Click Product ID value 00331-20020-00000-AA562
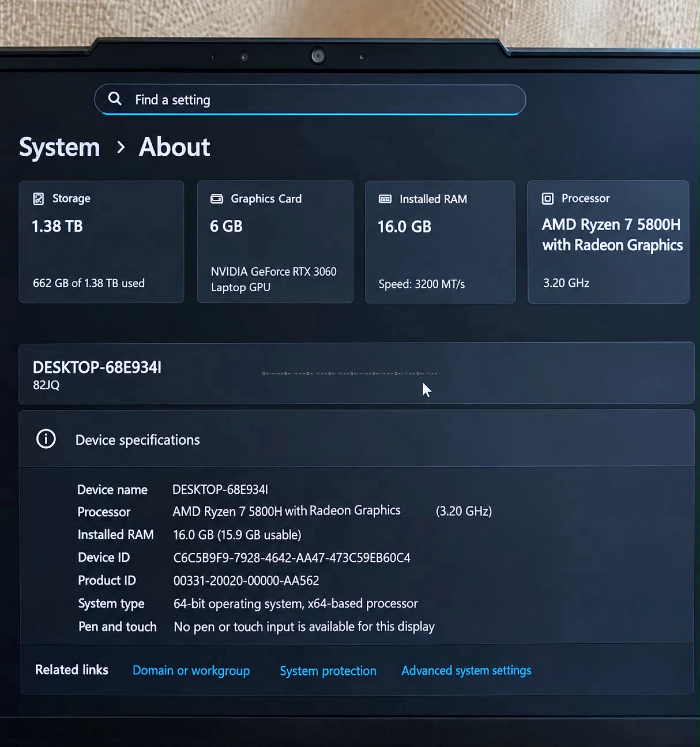Viewport: 700px width, 747px height. [x=246, y=581]
